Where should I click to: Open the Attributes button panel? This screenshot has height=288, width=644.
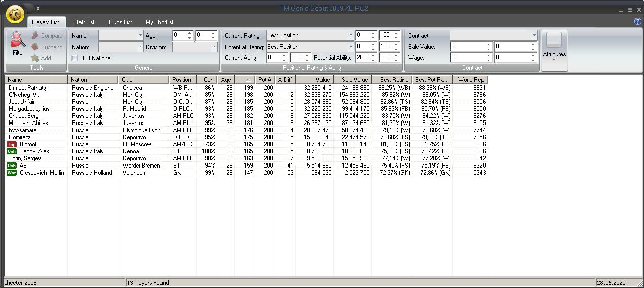tap(554, 50)
